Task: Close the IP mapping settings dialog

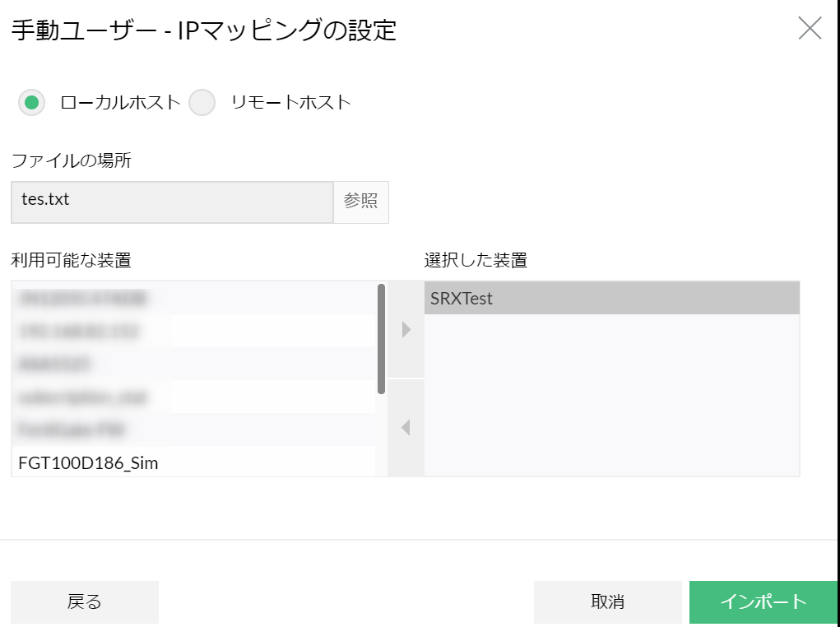Action: point(810,29)
